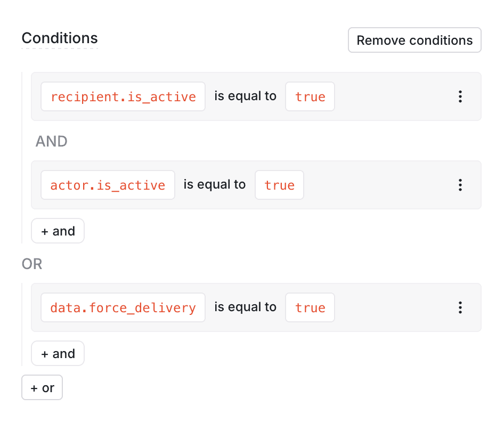Add an AND condition under actor.is_active

coord(58,231)
